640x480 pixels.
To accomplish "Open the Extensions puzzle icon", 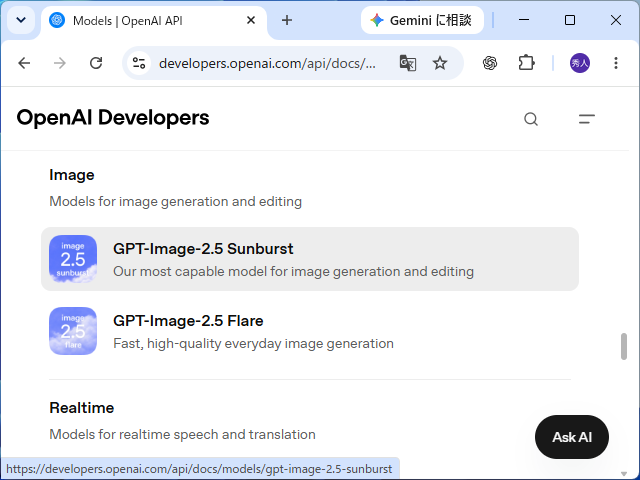I will (x=526, y=63).
